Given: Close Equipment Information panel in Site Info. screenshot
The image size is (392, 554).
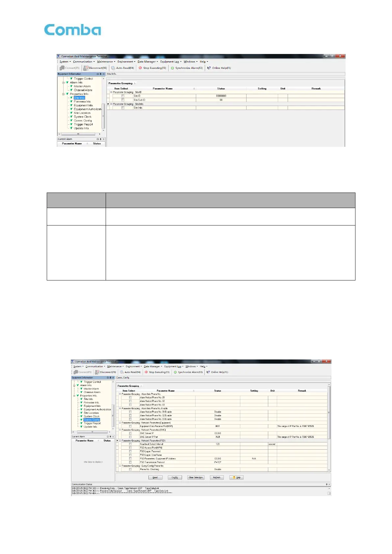Looking at the screenshot, I should click(x=104, y=74).
